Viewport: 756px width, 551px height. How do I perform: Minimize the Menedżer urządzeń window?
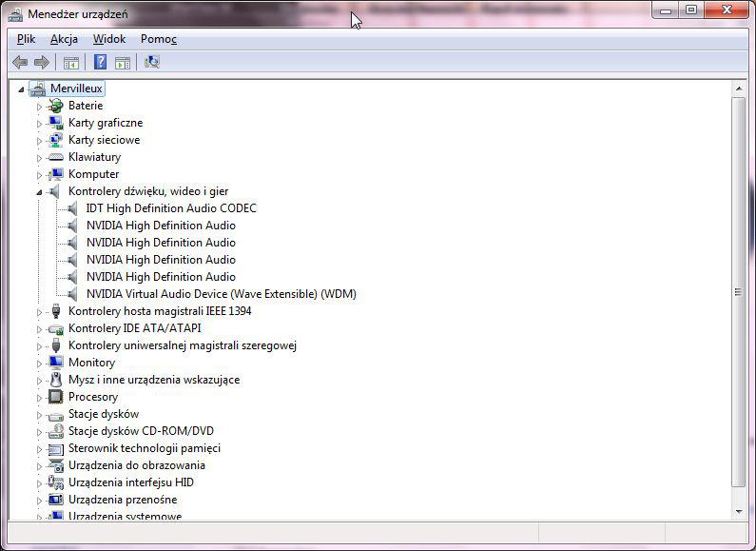coord(666,10)
